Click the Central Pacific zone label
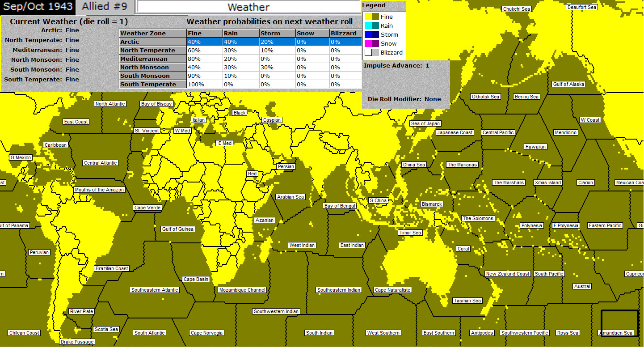The image size is (644, 348). point(498,132)
